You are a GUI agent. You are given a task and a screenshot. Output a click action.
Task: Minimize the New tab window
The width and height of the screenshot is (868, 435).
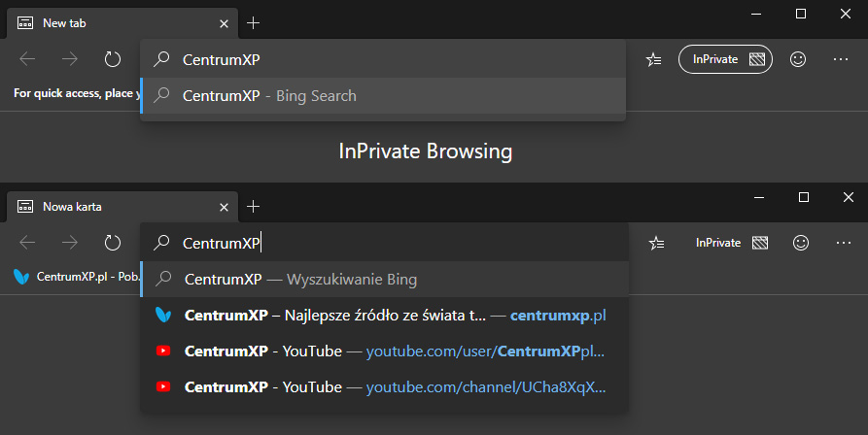(756, 14)
